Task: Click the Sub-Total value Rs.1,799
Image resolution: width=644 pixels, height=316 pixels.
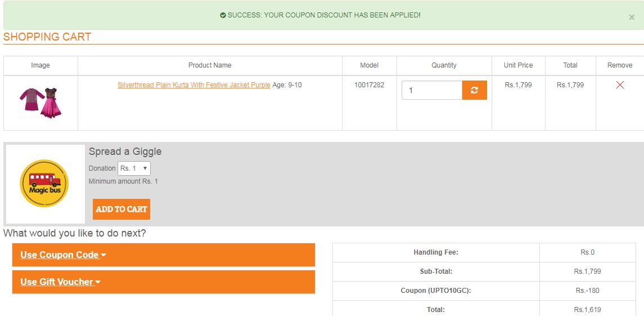Action: [x=587, y=272]
